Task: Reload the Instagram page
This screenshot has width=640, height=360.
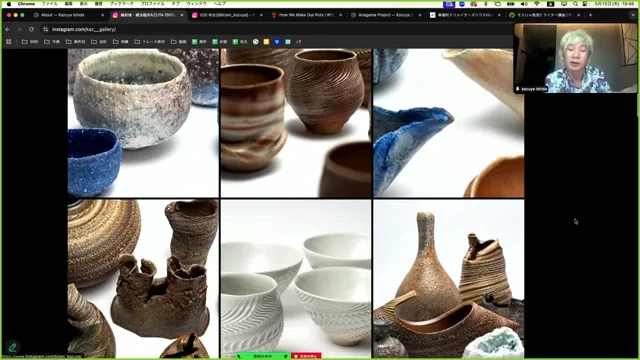Action: click(31, 29)
